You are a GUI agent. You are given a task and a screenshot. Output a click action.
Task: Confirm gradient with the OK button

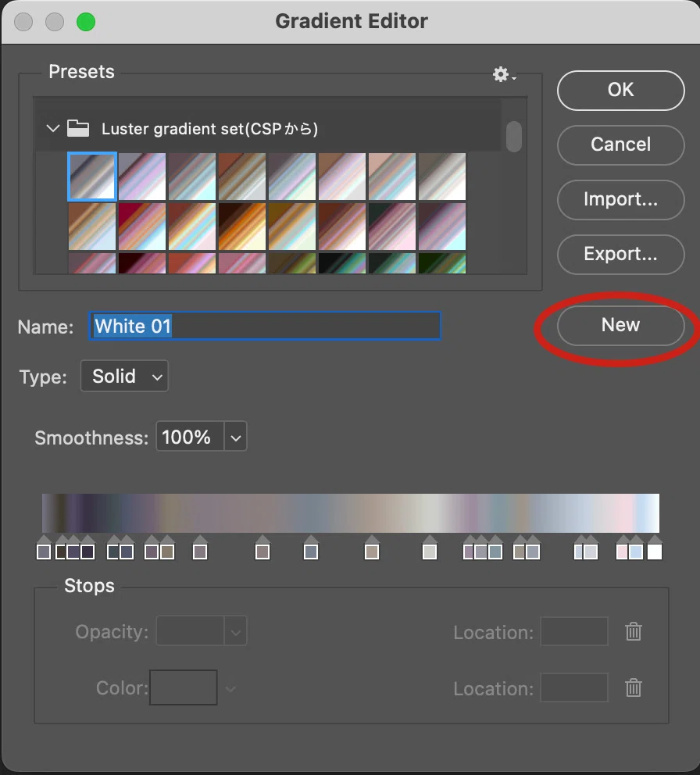(620, 90)
